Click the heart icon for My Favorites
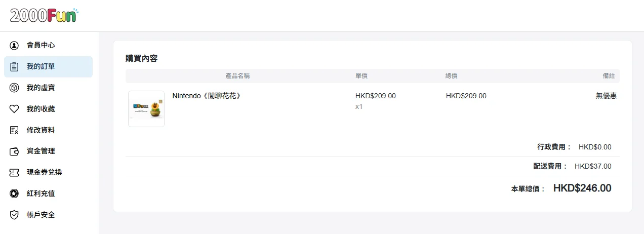 pos(14,109)
